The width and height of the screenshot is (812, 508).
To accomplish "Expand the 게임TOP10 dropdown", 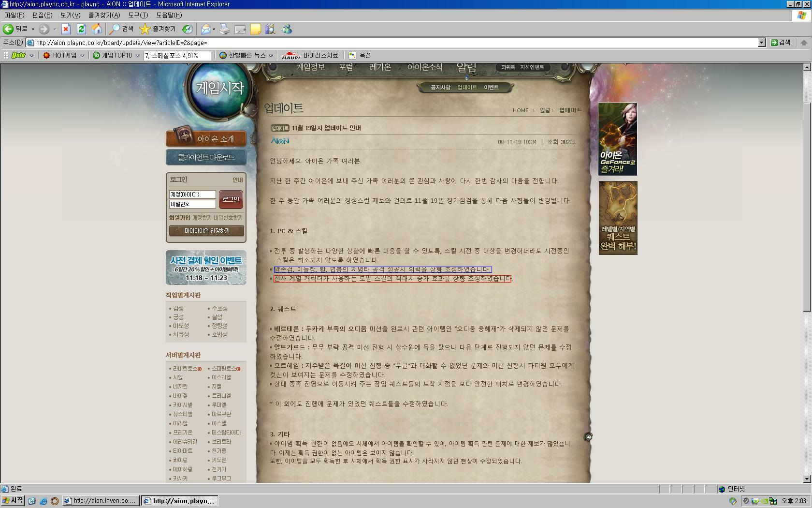I will pos(137,56).
